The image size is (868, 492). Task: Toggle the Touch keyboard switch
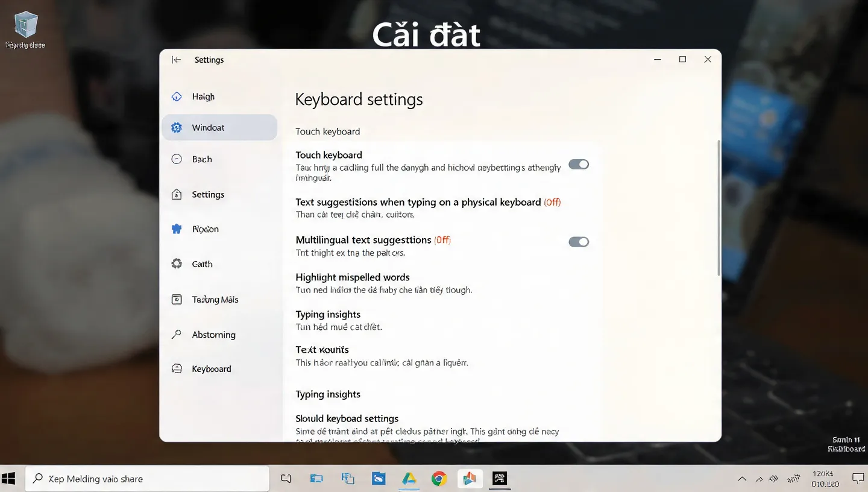point(579,165)
